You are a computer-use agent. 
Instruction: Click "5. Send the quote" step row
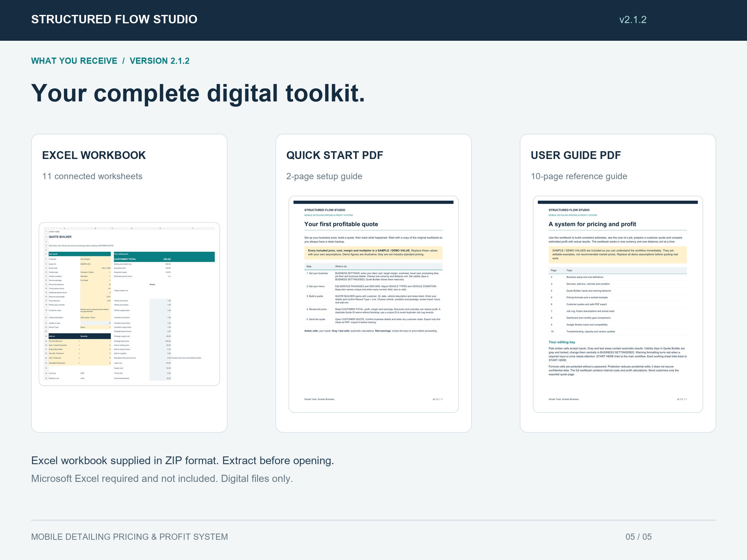point(374,321)
